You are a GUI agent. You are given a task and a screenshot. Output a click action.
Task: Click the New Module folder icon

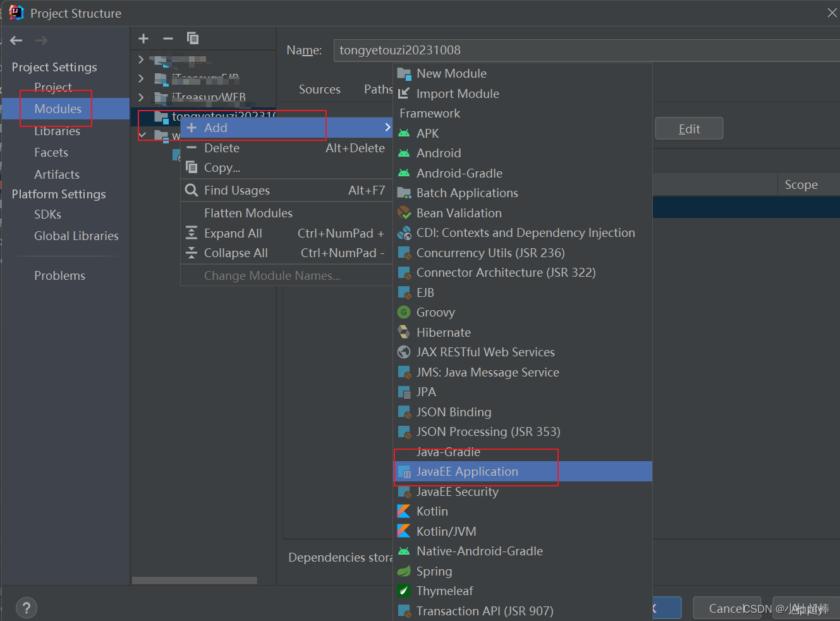[x=404, y=74]
